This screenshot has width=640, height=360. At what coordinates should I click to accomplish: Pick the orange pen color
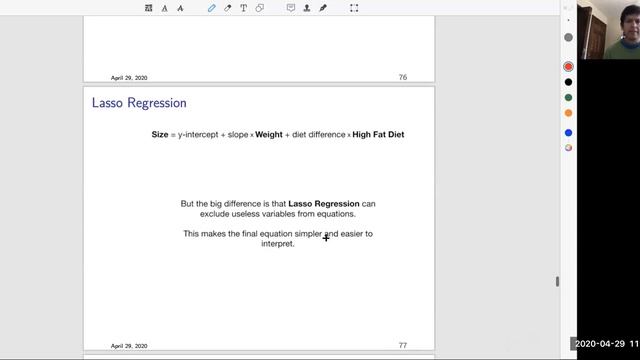pyautogui.click(x=568, y=113)
